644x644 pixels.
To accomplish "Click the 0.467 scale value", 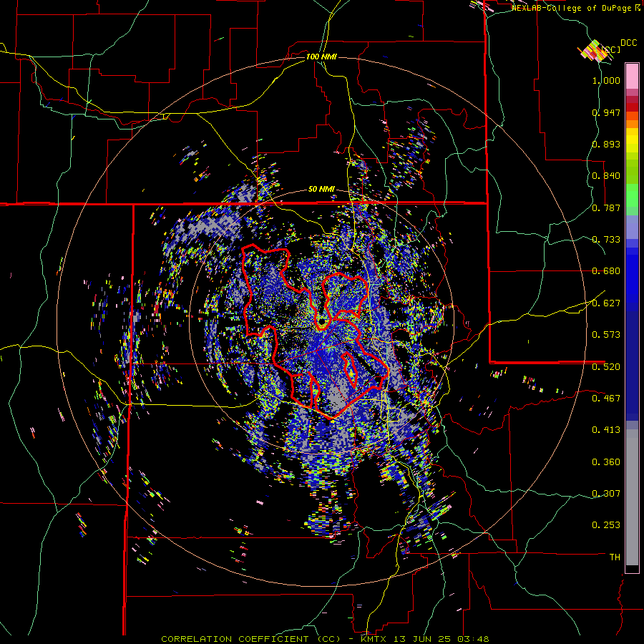I will pyautogui.click(x=606, y=399).
